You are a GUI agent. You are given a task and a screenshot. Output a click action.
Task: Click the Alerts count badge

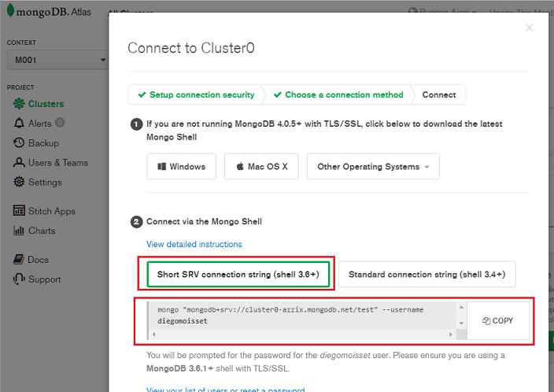60,122
